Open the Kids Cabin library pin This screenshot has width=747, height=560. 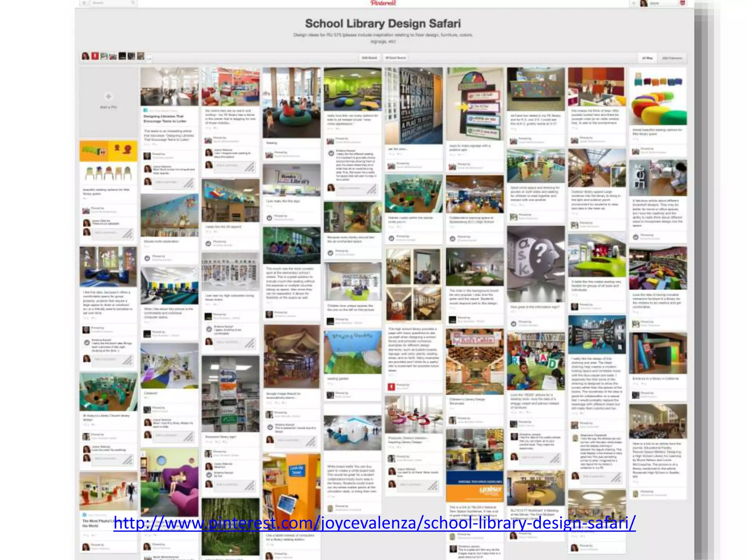[x=475, y=362]
